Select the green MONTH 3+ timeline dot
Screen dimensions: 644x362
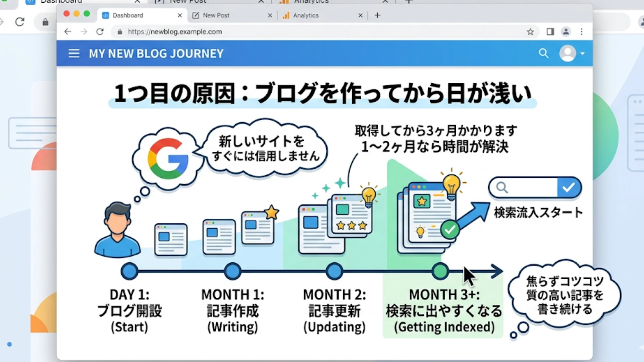coord(440,271)
